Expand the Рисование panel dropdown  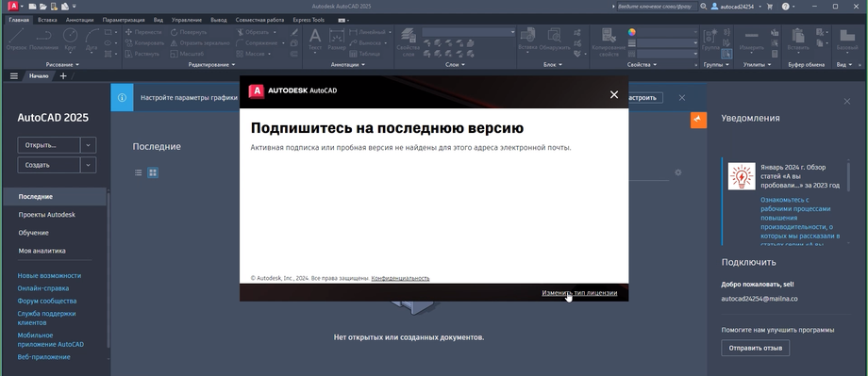click(62, 65)
